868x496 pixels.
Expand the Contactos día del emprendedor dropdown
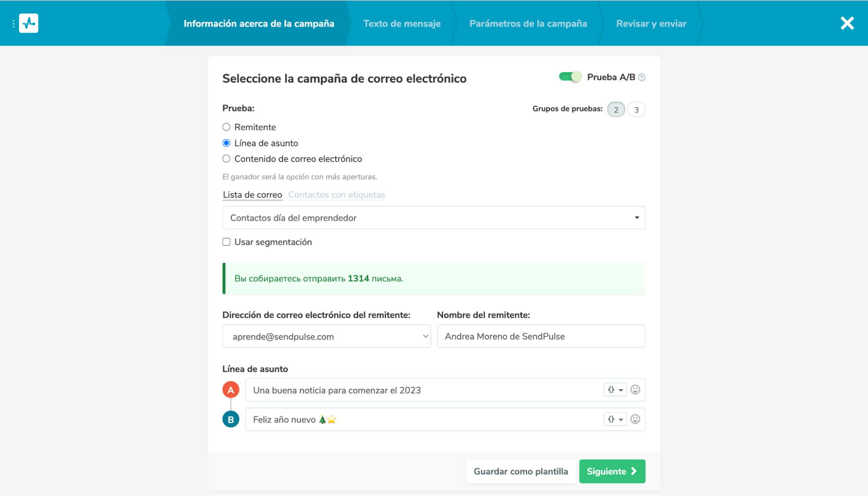pos(433,218)
